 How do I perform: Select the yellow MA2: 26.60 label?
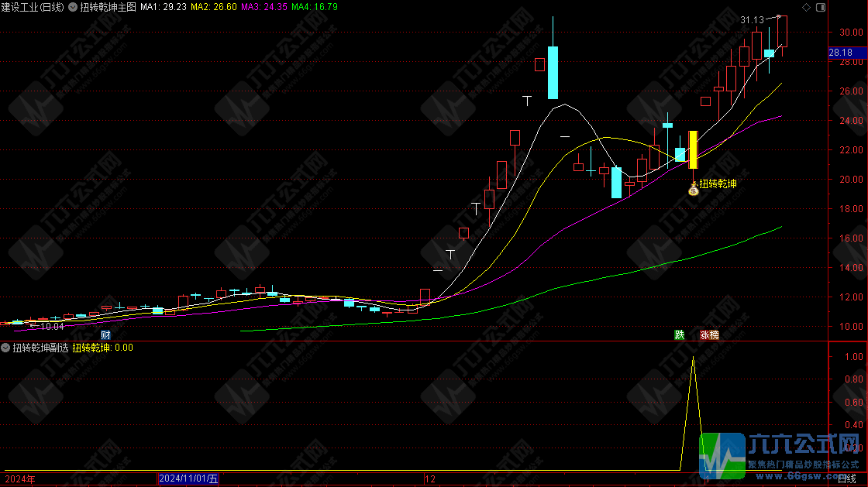coord(212,7)
